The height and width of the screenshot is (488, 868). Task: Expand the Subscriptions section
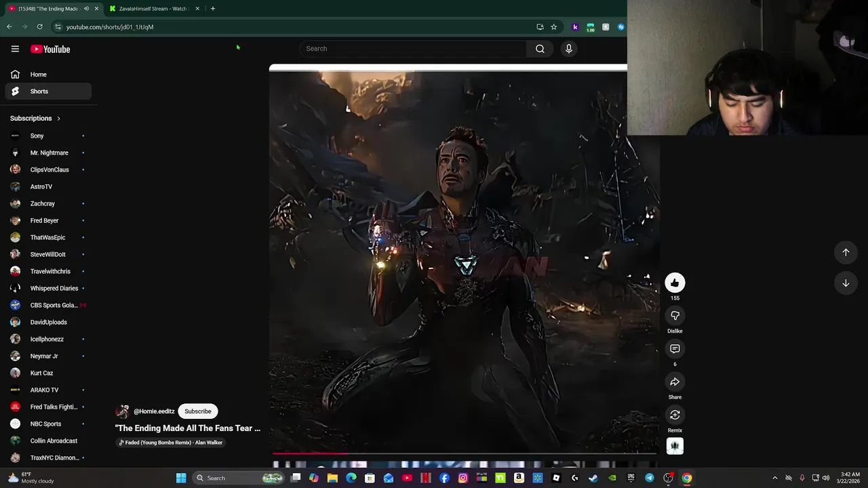[35, 119]
